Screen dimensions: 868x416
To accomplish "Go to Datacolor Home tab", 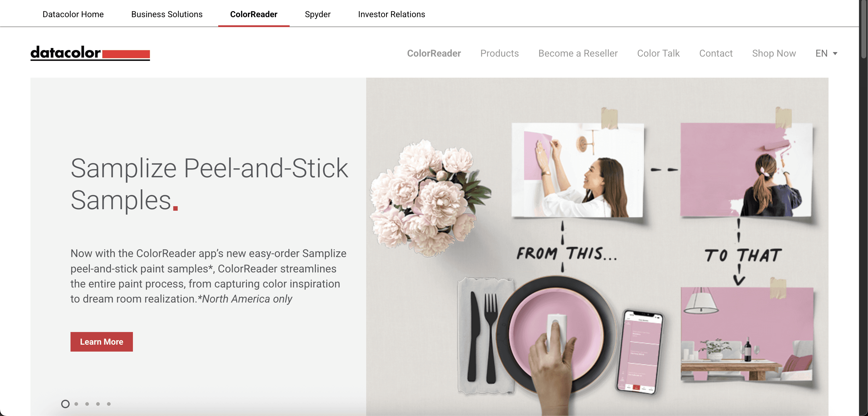I will [73, 14].
